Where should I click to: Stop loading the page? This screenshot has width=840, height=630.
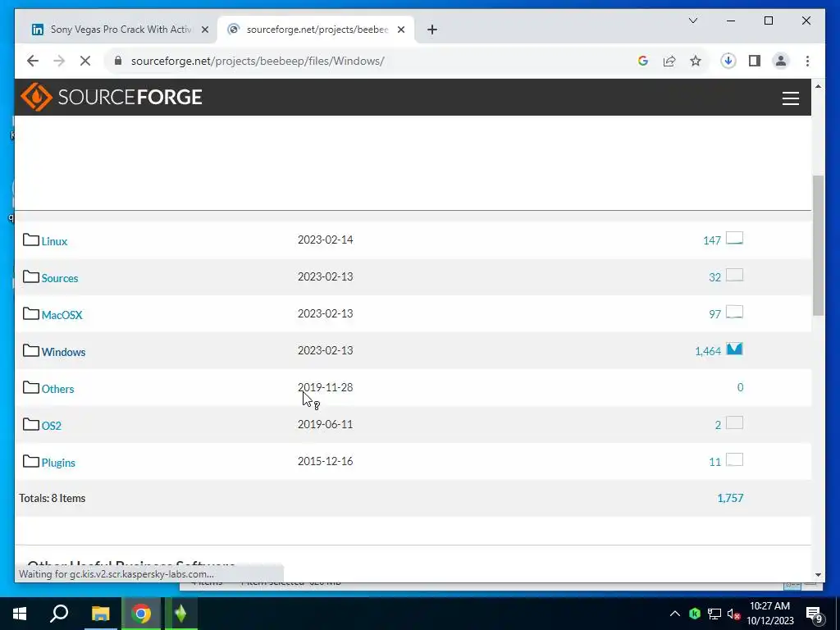tap(85, 61)
